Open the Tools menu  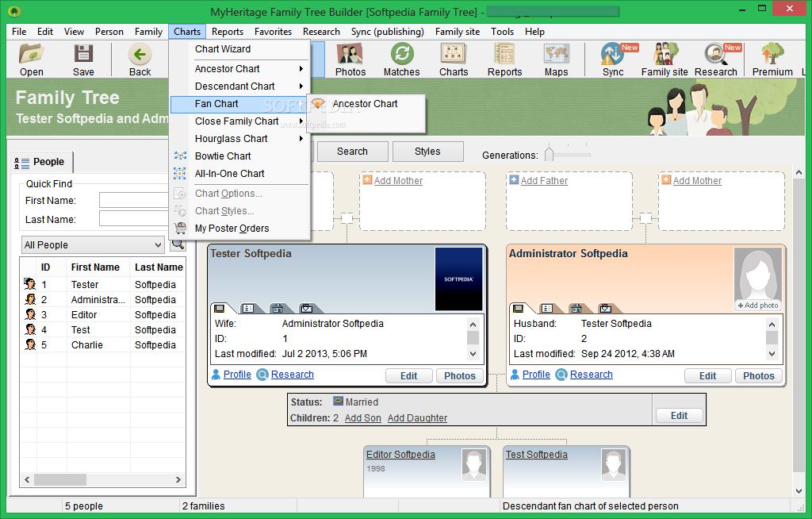tap(502, 32)
